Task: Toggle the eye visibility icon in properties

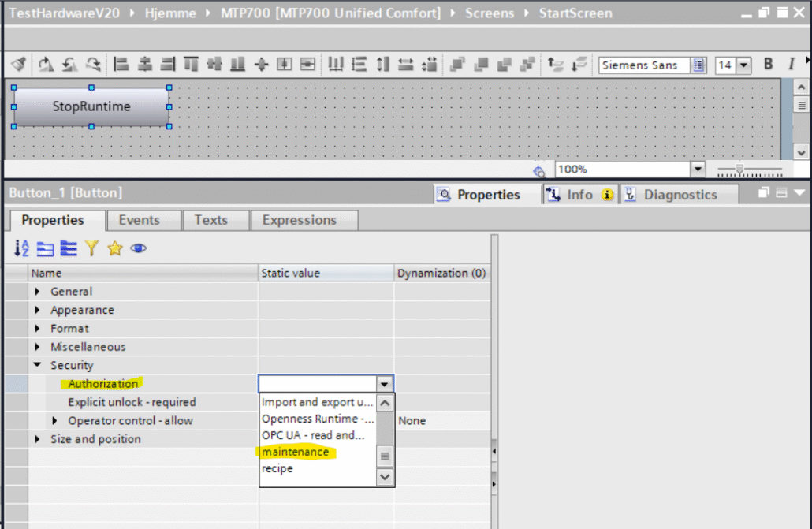Action: (139, 249)
